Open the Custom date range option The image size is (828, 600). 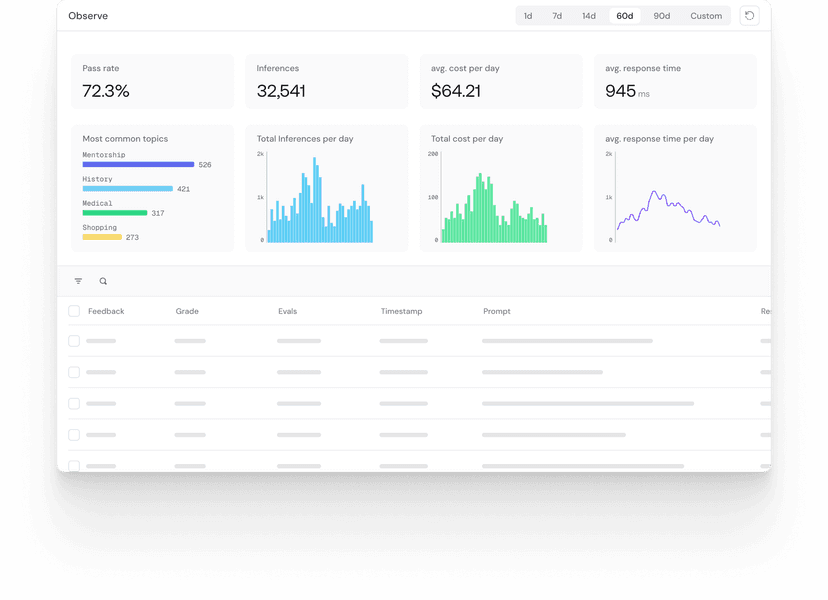point(706,16)
